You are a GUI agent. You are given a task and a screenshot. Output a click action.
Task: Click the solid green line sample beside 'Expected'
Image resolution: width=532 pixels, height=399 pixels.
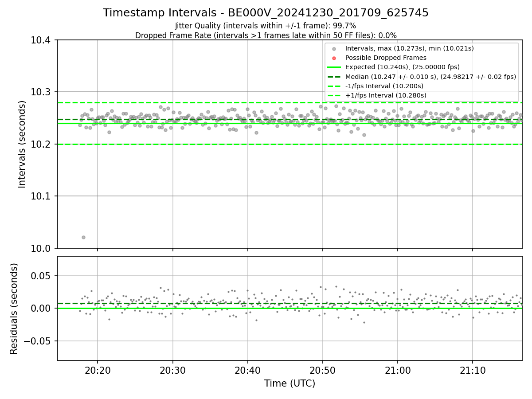click(x=334, y=67)
